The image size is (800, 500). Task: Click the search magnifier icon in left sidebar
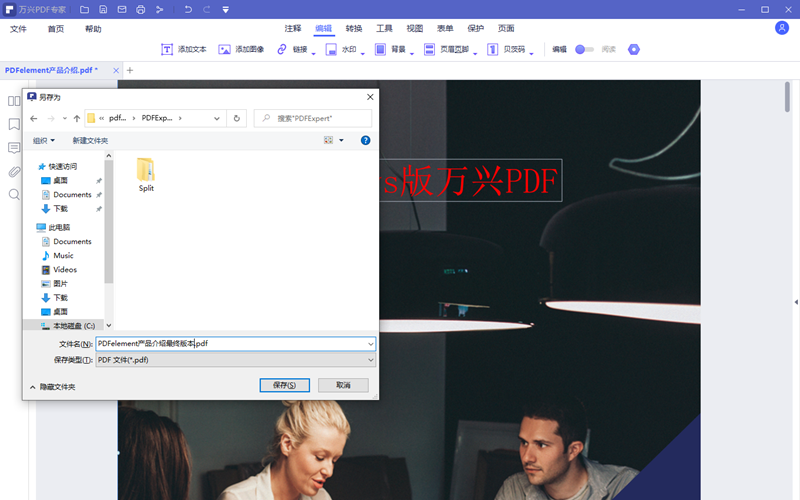point(14,194)
